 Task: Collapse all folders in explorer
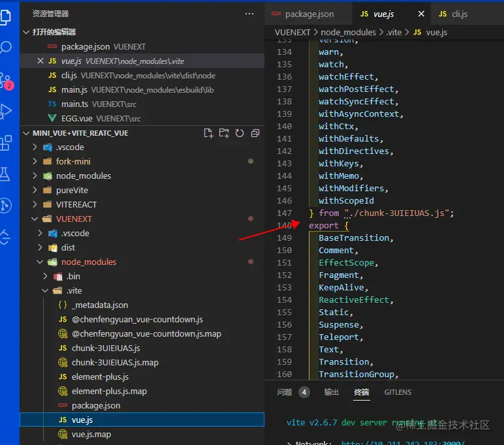click(x=255, y=133)
